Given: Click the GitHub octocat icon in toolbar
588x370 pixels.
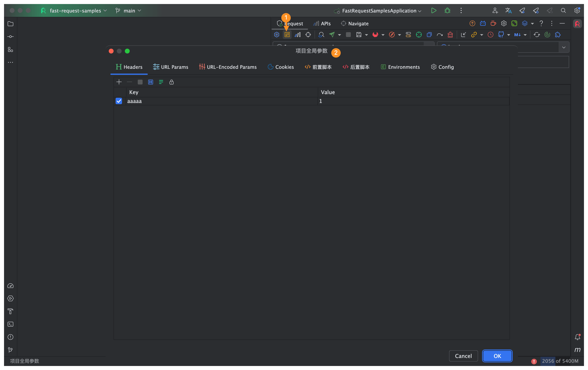Looking at the screenshot, I should (501, 35).
